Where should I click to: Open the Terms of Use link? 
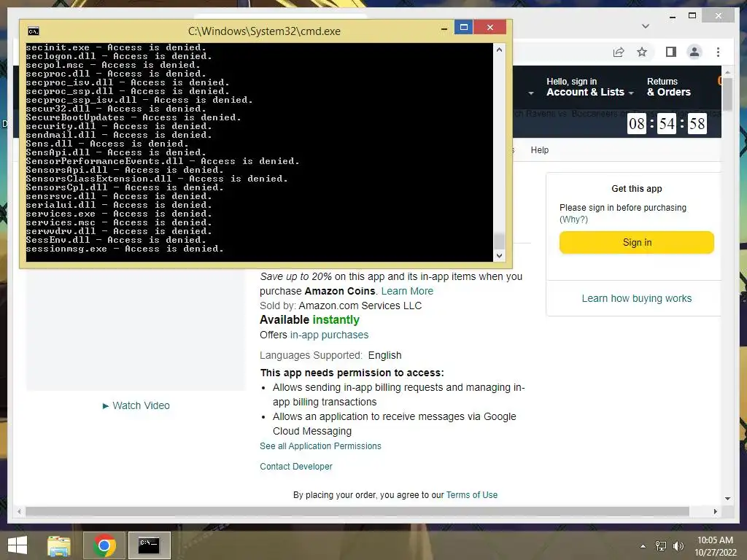[472, 495]
